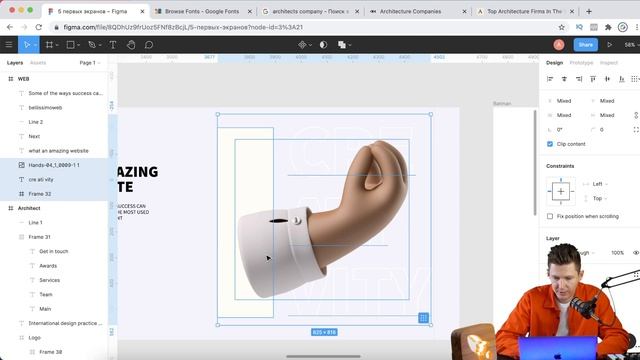Viewport: 640px width, 360px height.
Task: Click the layer opacity 100% field
Action: (x=618, y=253)
